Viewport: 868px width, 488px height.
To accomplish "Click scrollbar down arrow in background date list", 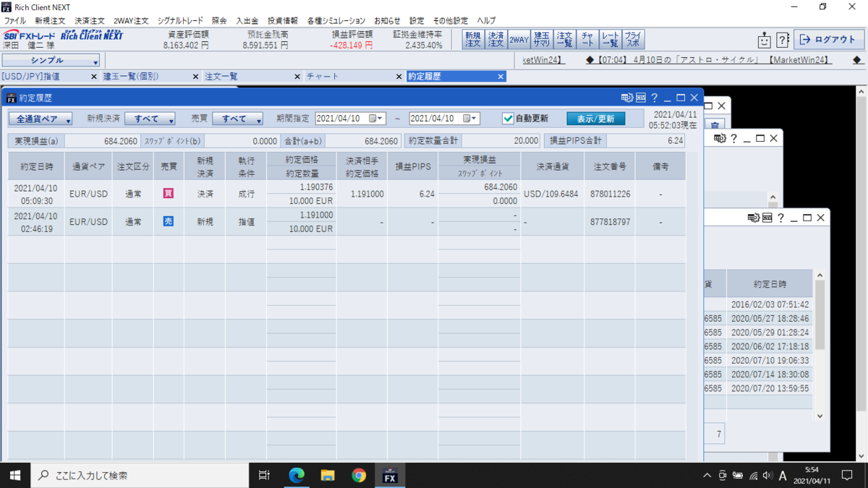I will point(820,416).
